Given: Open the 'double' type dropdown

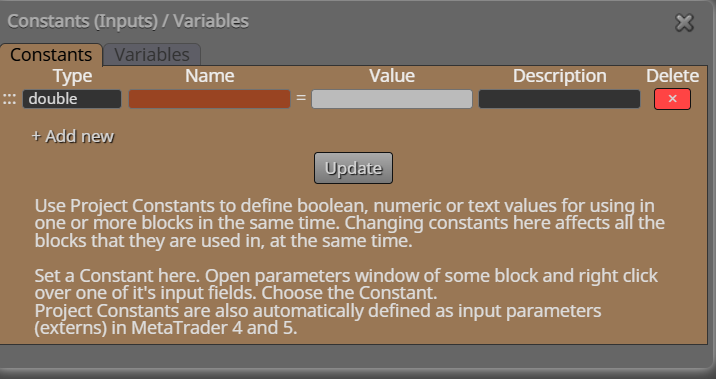Looking at the screenshot, I should pyautogui.click(x=72, y=99).
